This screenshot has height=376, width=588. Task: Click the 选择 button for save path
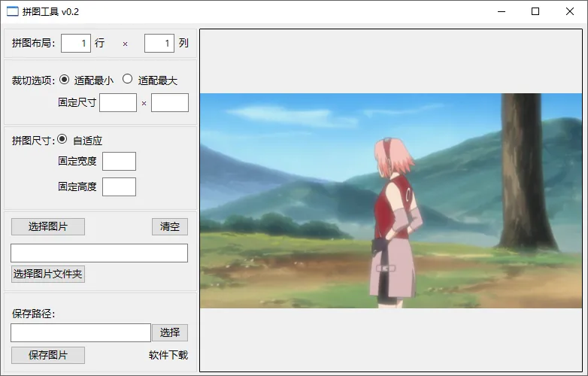coord(170,332)
